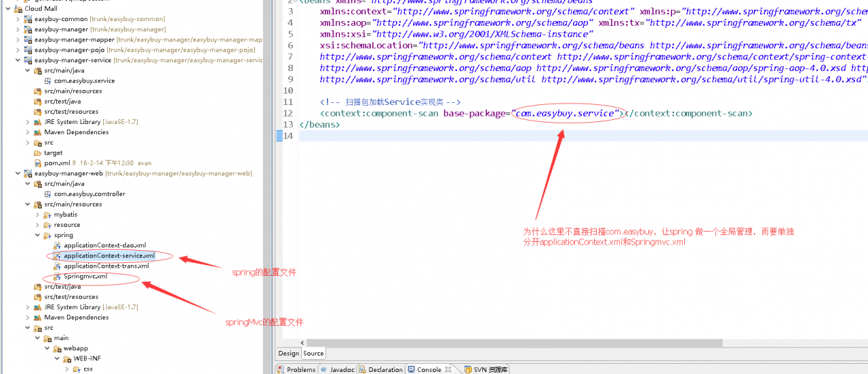Click the com.easybuy.controller package icon
The width and height of the screenshot is (868, 374).
(47, 194)
